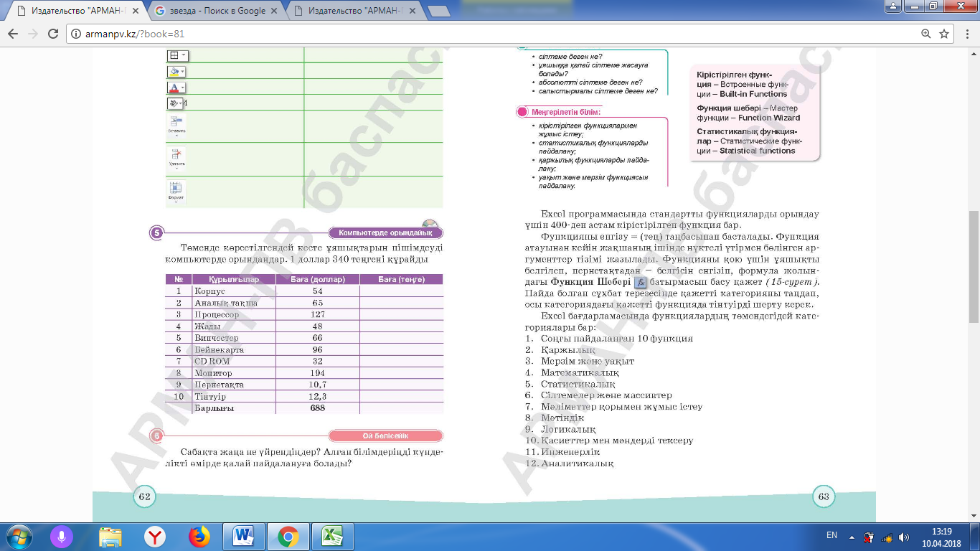Open a new browser tab
The height and width of the screenshot is (551, 980).
click(x=438, y=11)
